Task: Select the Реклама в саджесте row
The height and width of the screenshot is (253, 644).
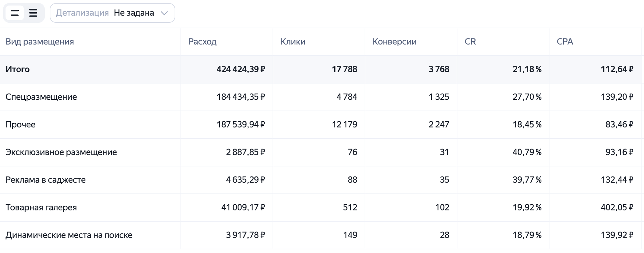Action: (x=322, y=180)
